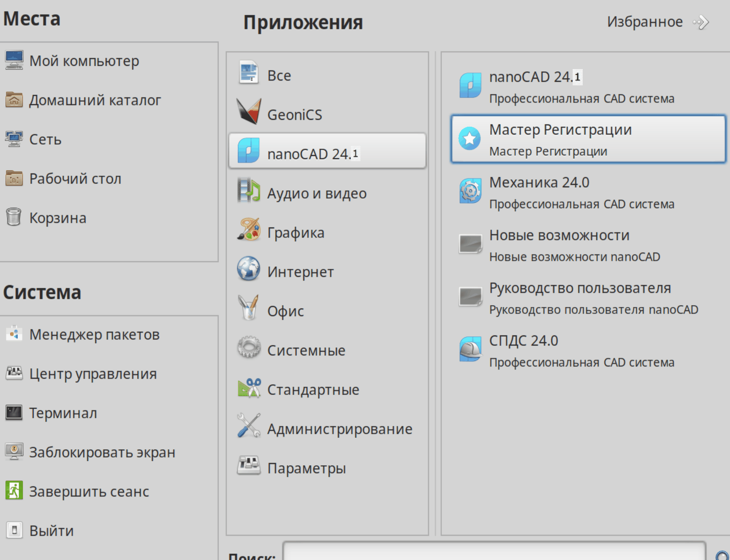Click the Завершить сеанс exit icon
The height and width of the screenshot is (560, 730).
tap(14, 490)
